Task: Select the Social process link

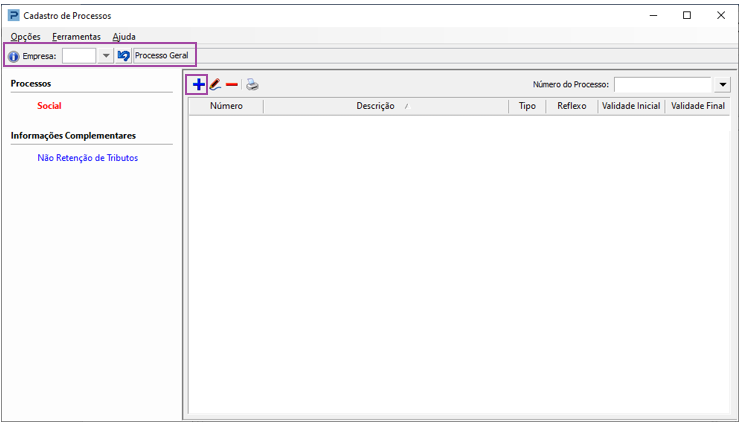Action: tap(49, 106)
